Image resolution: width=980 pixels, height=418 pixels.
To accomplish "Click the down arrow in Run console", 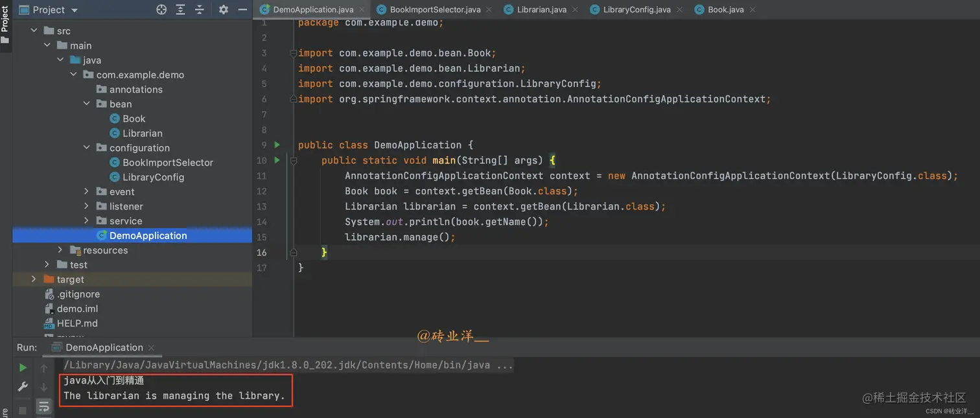I will 43,388.
